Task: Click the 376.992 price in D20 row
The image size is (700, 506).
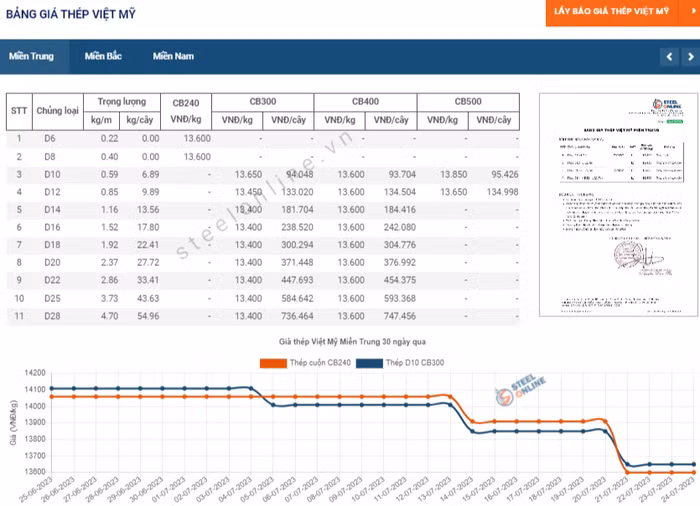Action: (400, 263)
